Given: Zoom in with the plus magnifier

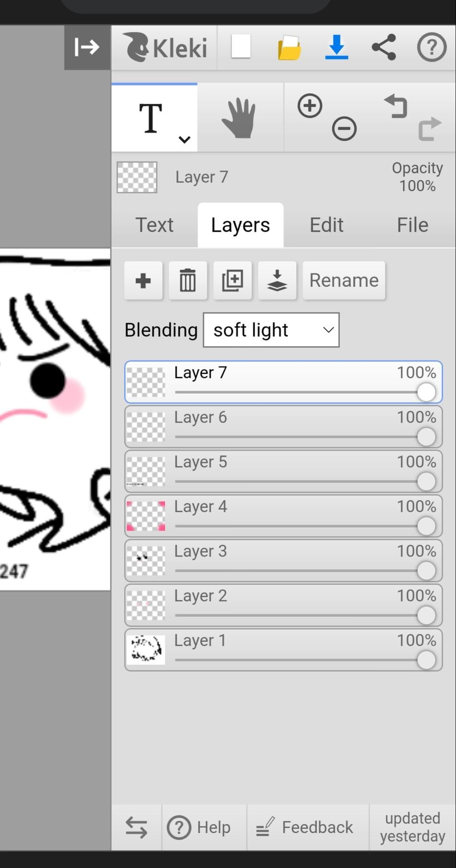Looking at the screenshot, I should coord(310,106).
